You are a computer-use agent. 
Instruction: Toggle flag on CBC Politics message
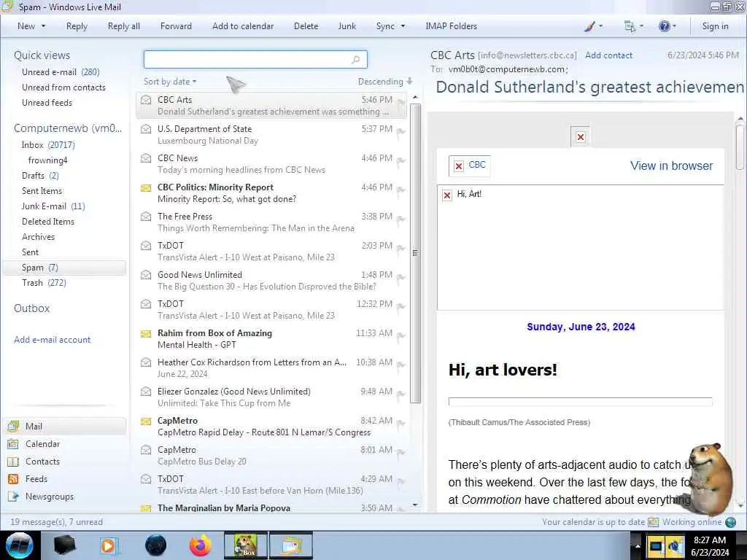(400, 190)
